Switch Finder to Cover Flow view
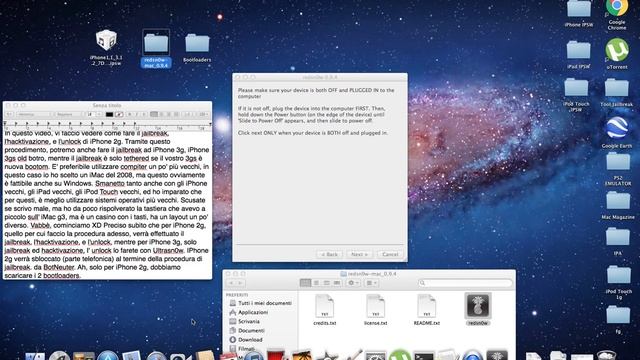Viewport: 640px width, 360px height. (x=337, y=283)
